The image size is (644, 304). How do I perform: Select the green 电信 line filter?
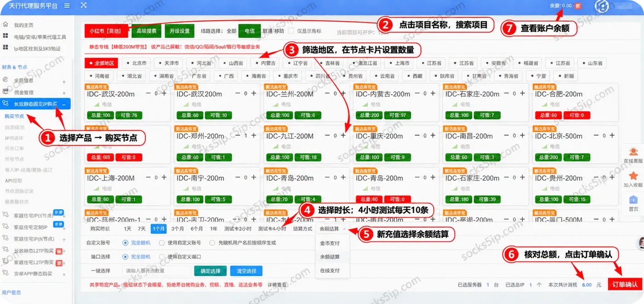pyautogui.click(x=250, y=31)
